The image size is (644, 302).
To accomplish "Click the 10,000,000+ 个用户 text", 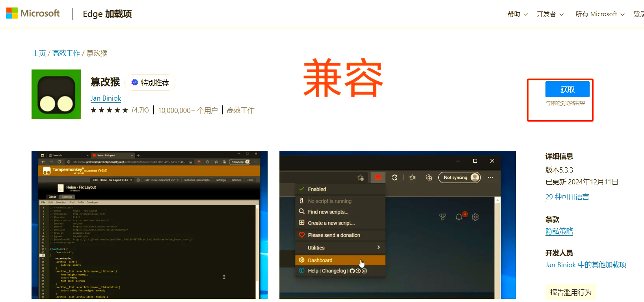I will [188, 110].
